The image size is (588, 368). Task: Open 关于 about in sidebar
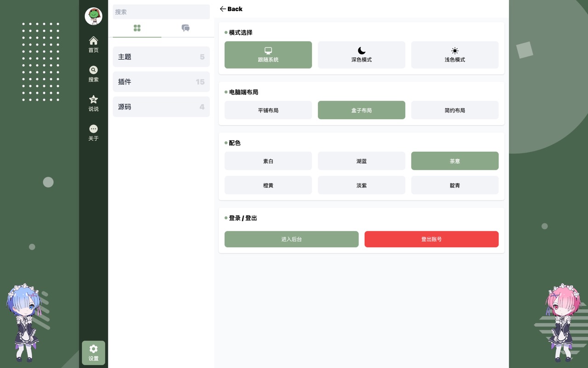93,133
